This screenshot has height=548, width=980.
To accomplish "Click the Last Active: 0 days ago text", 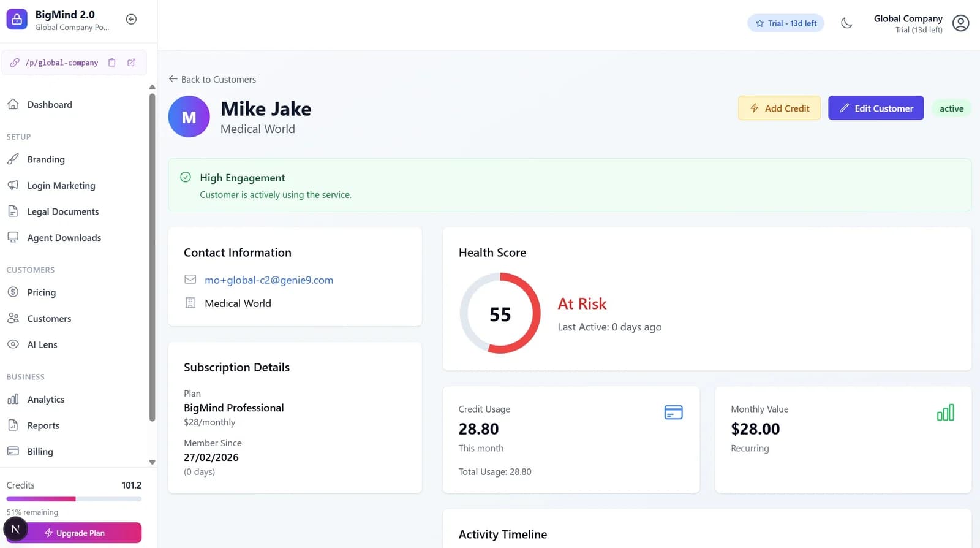I will (609, 327).
